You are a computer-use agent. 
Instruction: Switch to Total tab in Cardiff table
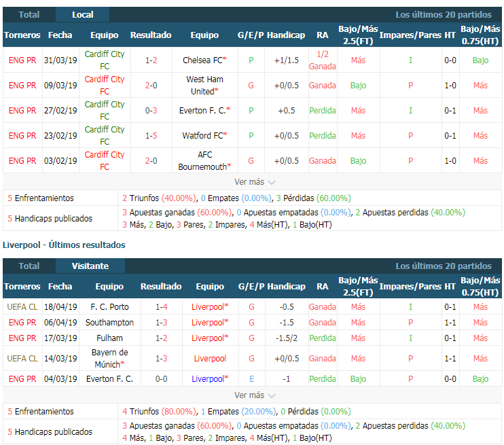pyautogui.click(x=29, y=14)
